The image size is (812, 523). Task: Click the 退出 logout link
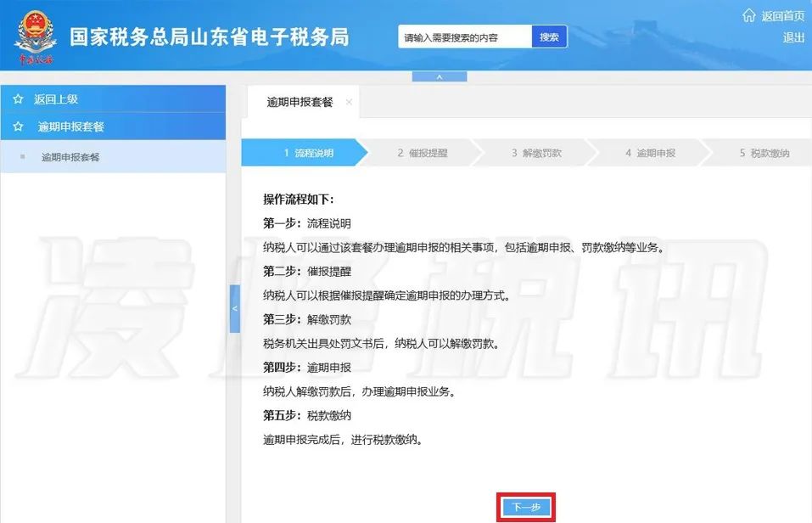pyautogui.click(x=793, y=37)
